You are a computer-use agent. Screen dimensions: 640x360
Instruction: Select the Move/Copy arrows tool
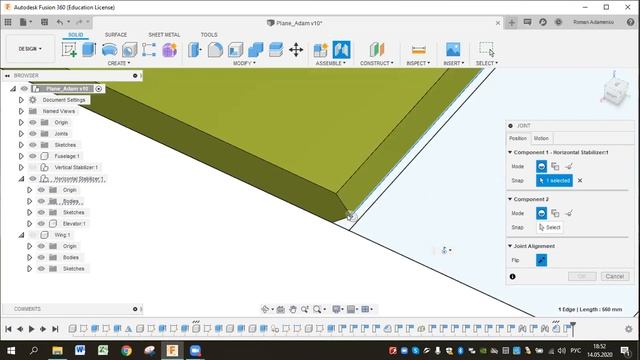click(296, 50)
